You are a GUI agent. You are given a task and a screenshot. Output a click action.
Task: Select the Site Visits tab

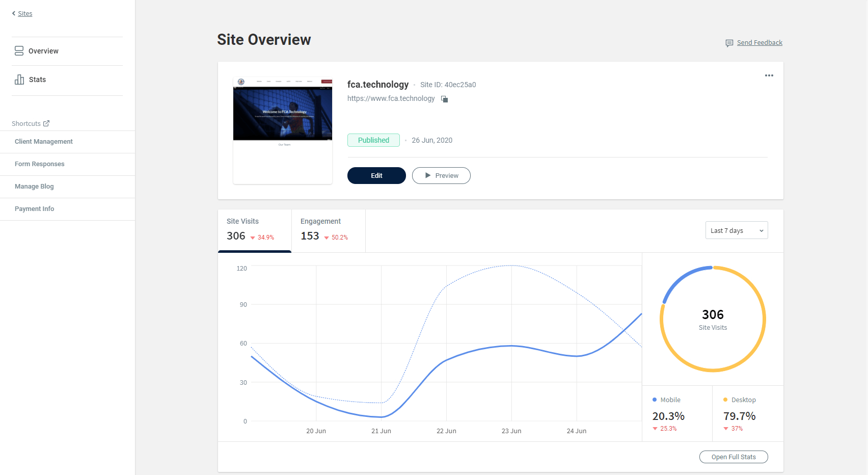coord(255,230)
